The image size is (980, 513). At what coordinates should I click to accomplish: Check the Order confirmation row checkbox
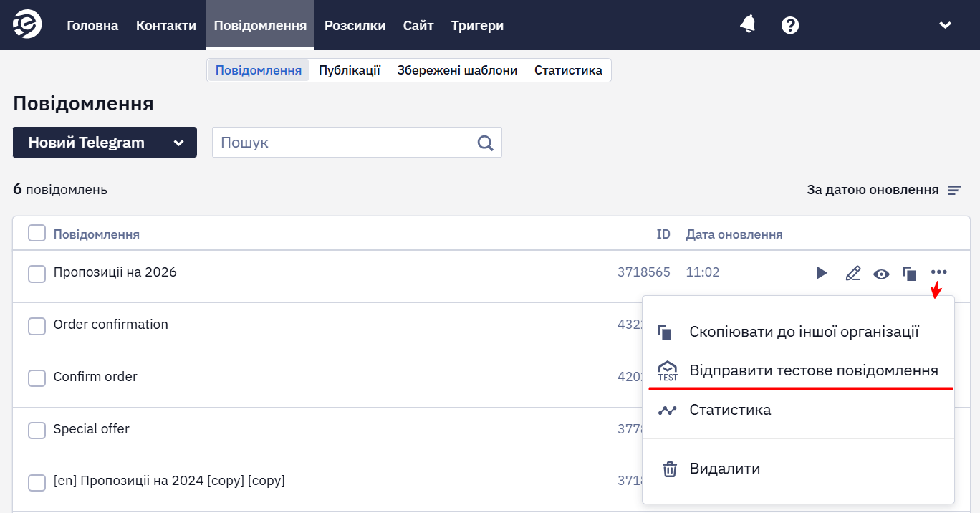[37, 326]
